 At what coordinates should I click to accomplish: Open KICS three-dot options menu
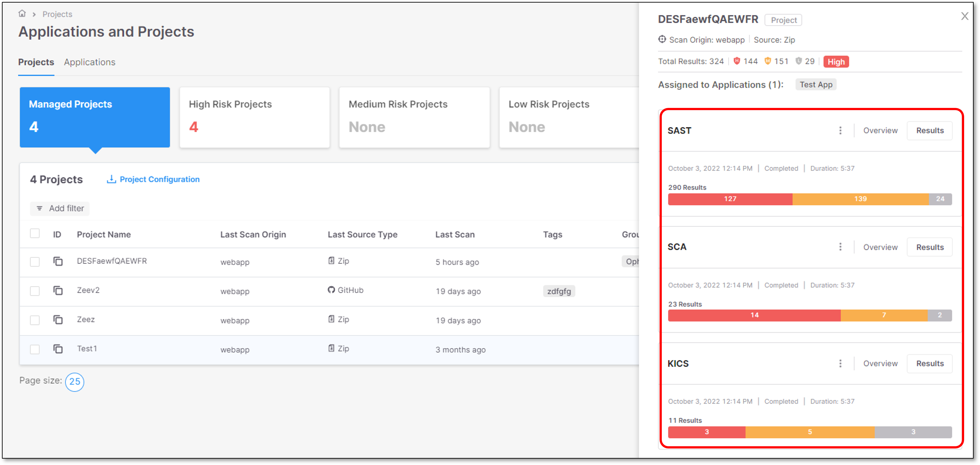[x=840, y=364]
